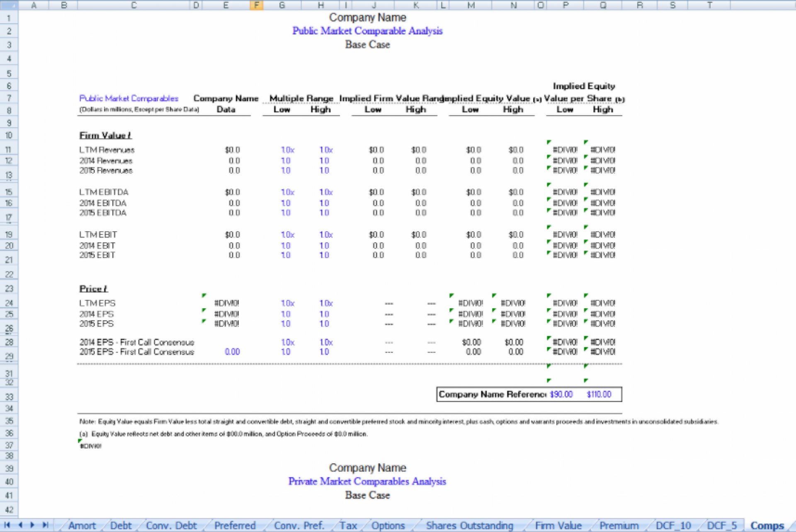Select LTM EBITDA high multiple 1.0x
Viewport: 796px width, 532px height.
pos(326,192)
